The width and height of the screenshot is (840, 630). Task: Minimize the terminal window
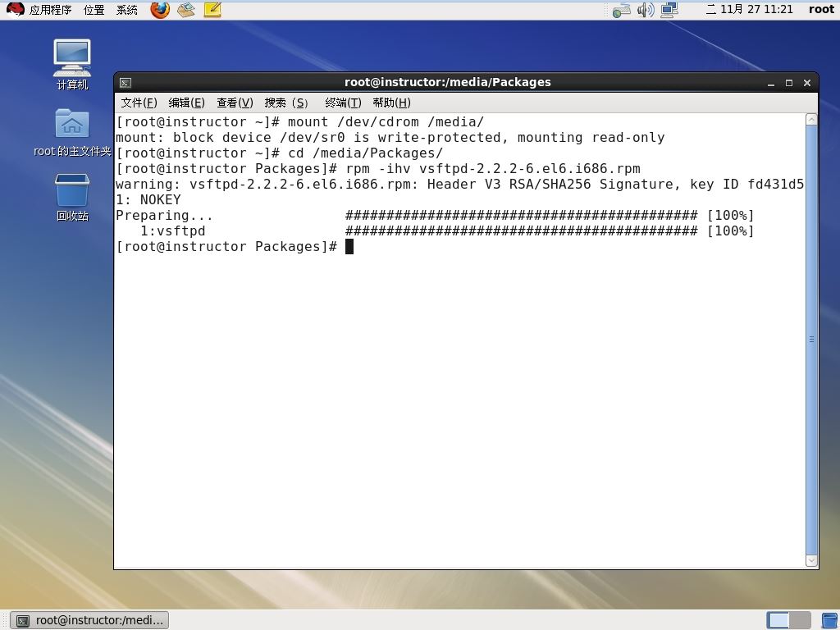click(771, 83)
